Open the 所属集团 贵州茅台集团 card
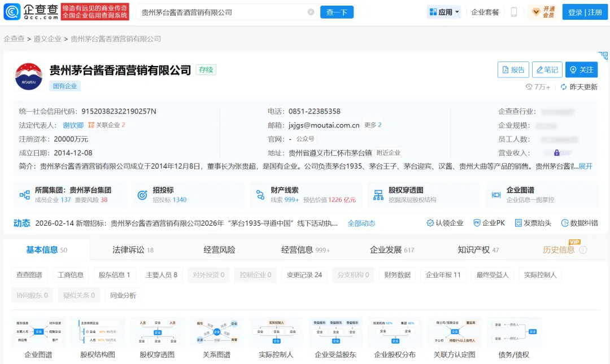 click(x=71, y=195)
